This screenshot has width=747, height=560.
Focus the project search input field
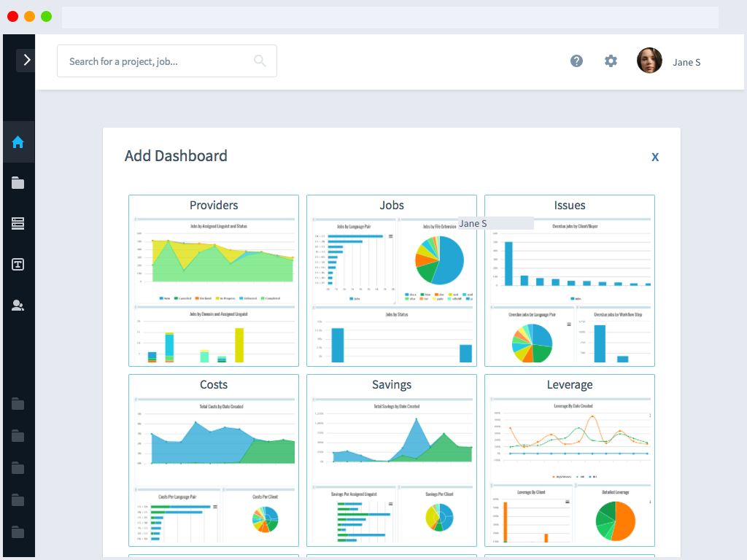pyautogui.click(x=157, y=61)
